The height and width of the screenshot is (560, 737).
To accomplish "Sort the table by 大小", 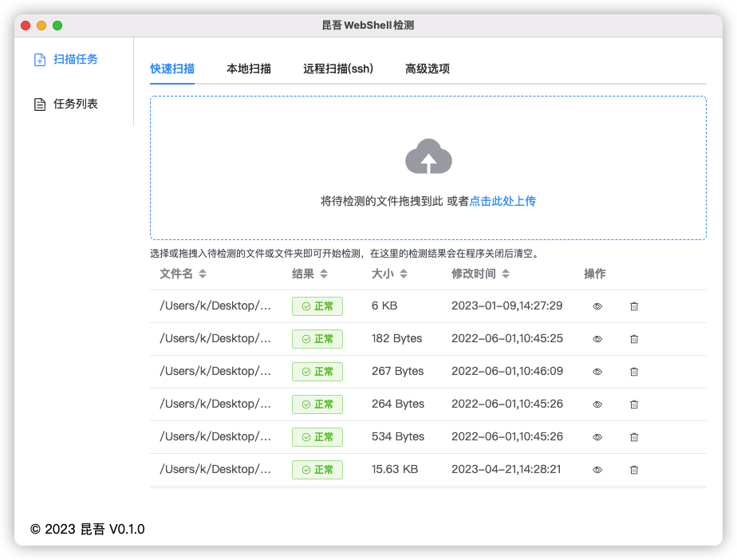I will click(386, 274).
